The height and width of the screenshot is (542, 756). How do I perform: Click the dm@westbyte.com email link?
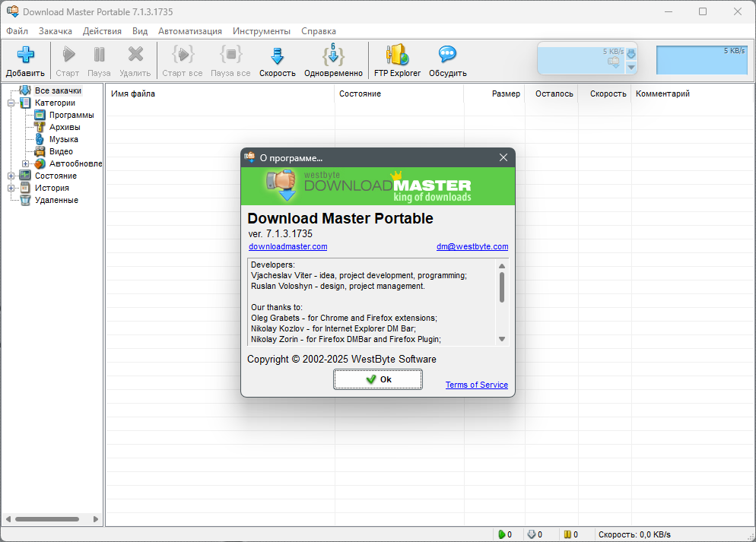pyautogui.click(x=472, y=246)
